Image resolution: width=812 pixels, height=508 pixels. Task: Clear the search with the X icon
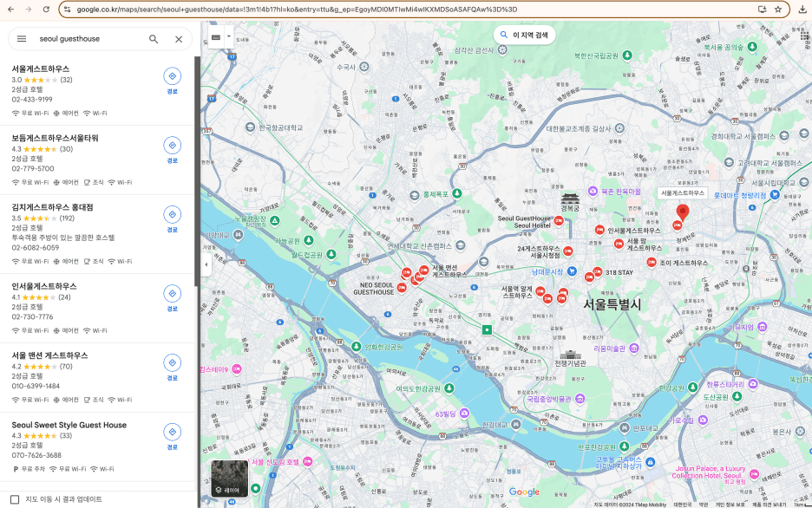179,39
